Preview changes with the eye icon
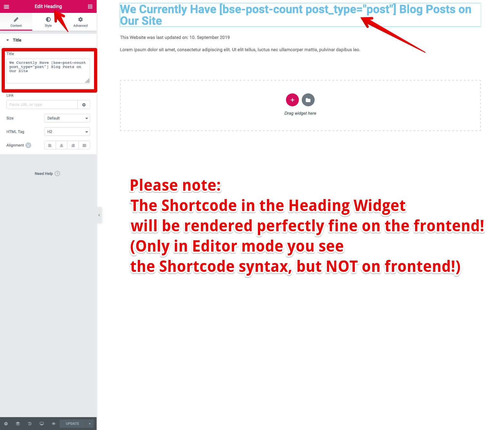504x430 pixels. tap(53, 424)
